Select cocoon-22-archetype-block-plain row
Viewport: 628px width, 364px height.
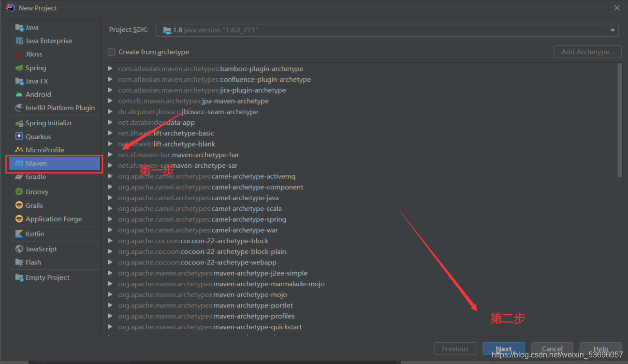click(x=362, y=251)
